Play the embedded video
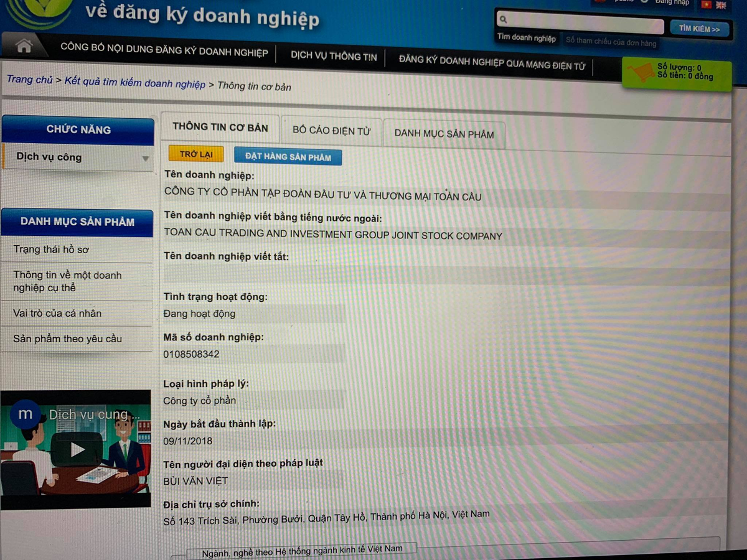Image resolution: width=747 pixels, height=560 pixels. coord(77,449)
